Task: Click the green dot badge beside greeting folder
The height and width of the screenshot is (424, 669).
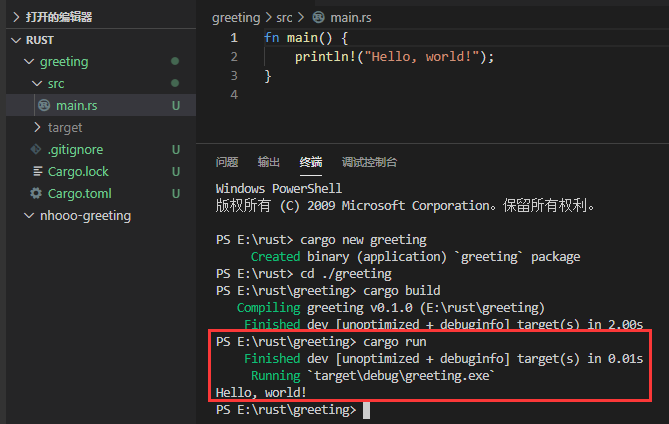Action: click(176, 62)
